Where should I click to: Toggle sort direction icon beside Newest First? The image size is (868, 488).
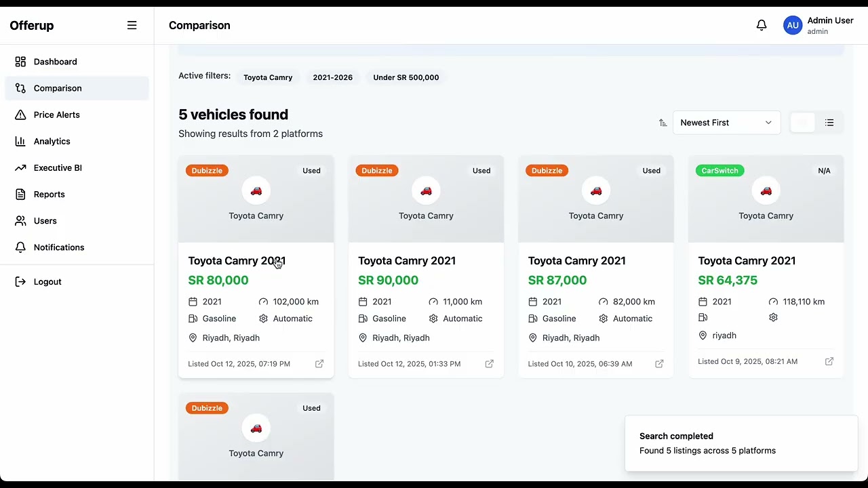(x=663, y=123)
